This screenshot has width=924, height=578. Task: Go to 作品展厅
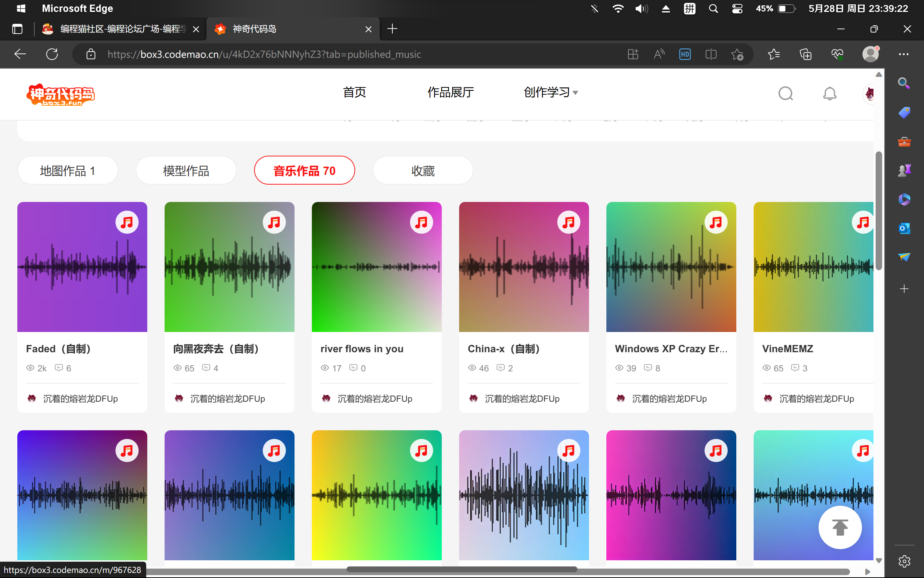(450, 92)
